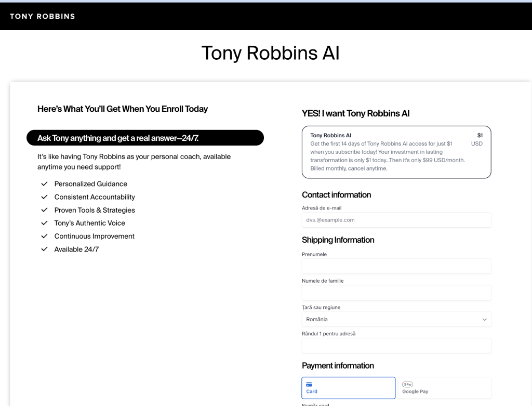Click the 'Shipping Information' heading
Screen dimensions: 532x406
tap(338, 240)
